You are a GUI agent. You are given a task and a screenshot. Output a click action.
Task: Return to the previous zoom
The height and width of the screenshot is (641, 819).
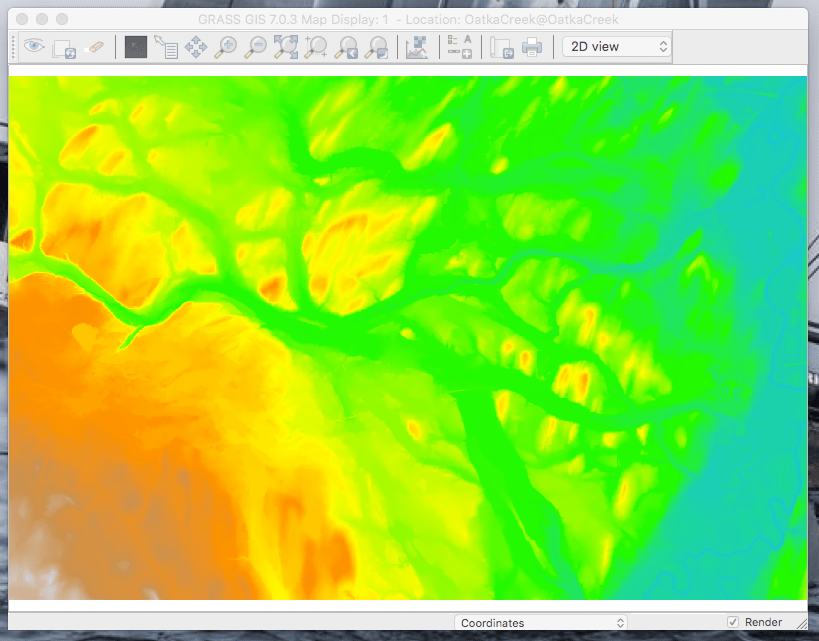pyautogui.click(x=347, y=46)
